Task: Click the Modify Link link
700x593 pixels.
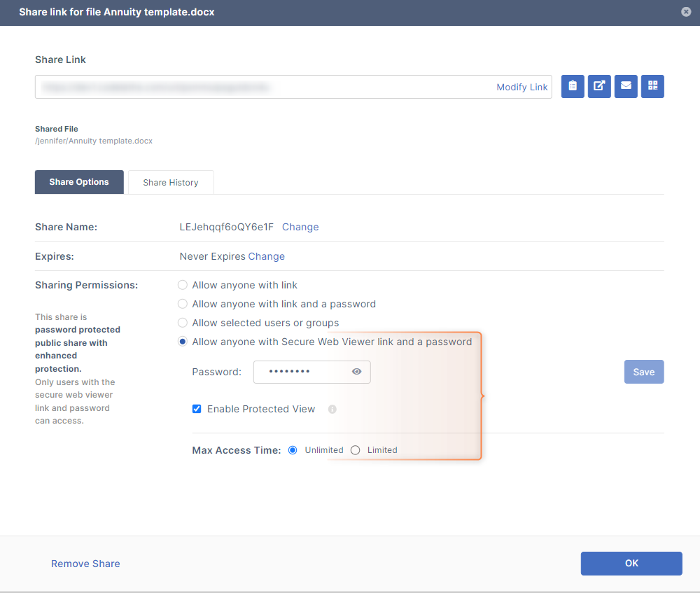Action: 522,87
